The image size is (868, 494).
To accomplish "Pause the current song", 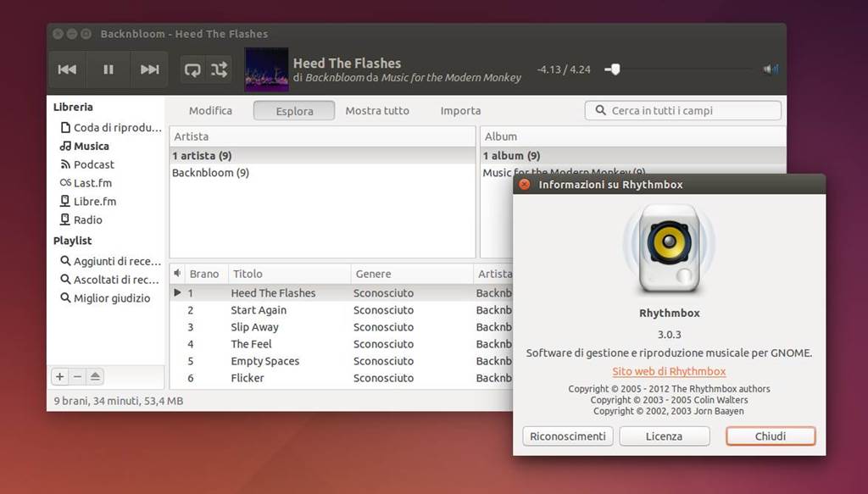I will click(108, 69).
